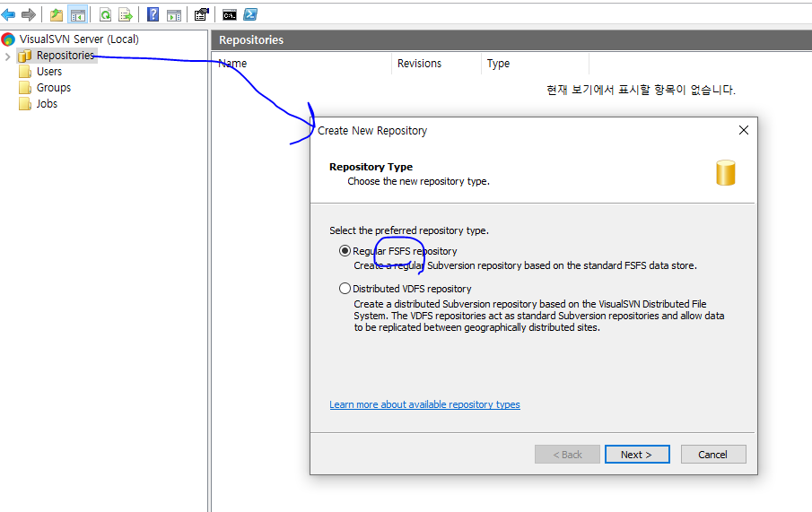The width and height of the screenshot is (812, 512).
Task: Click the blue Back arrow in toolbar
Action: click(x=8, y=15)
